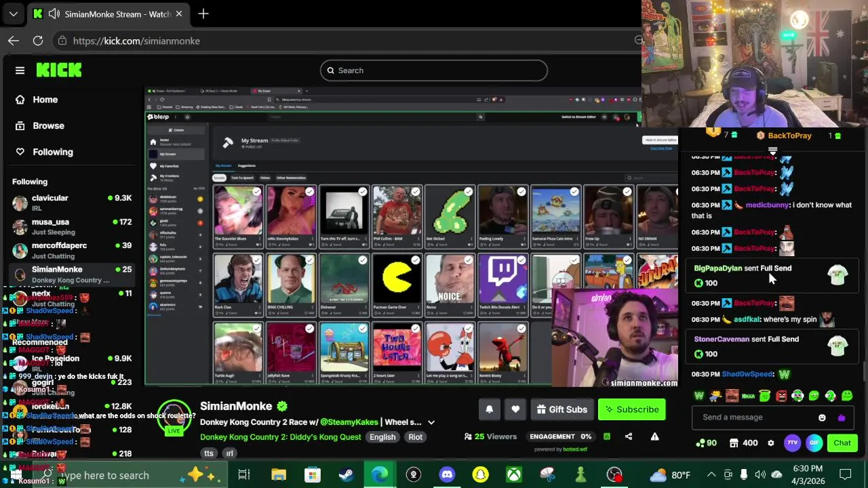
Task: Expand the stream title chevron
Action: [x=431, y=422]
